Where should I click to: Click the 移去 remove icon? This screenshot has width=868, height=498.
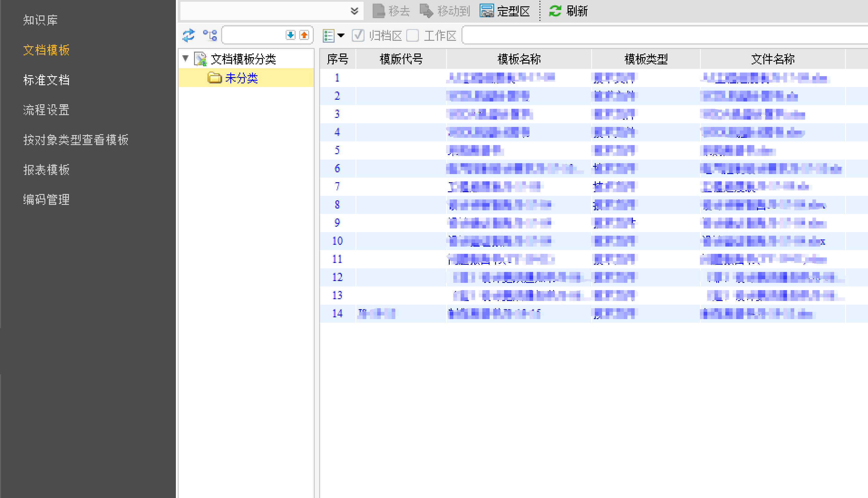point(379,11)
